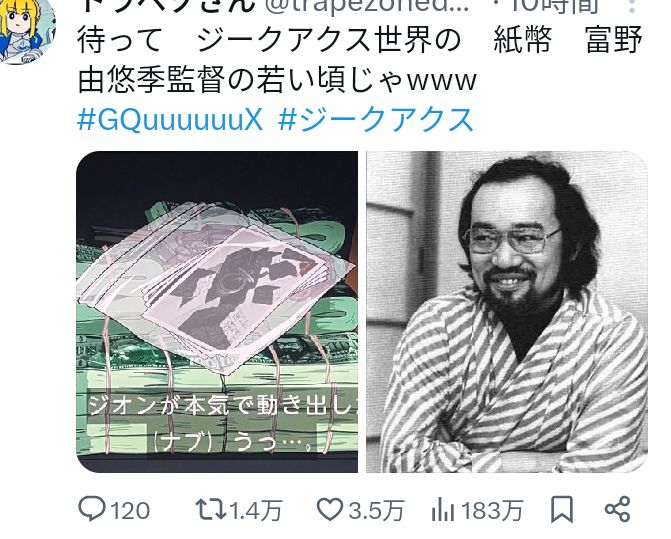Viewport: 671px width, 539px height.
Task: Open the black-and-white portrait photo
Action: pyautogui.click(x=507, y=312)
